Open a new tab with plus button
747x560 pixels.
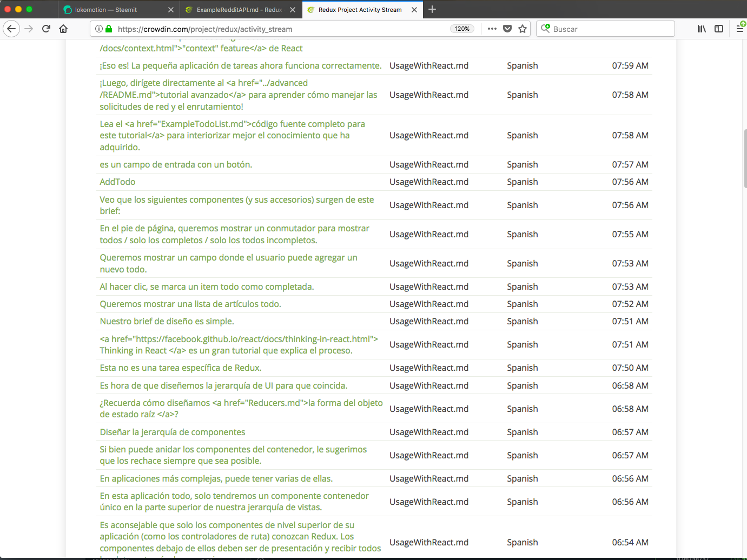[432, 9]
